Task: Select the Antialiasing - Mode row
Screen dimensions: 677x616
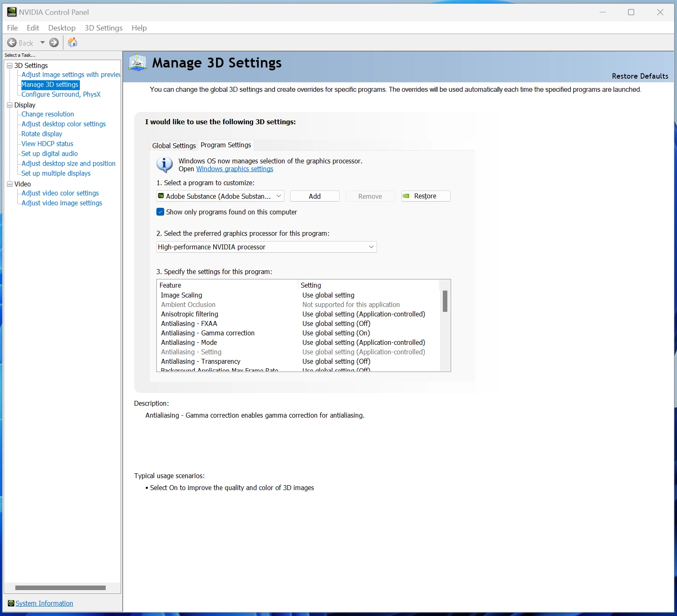Action: [x=298, y=342]
